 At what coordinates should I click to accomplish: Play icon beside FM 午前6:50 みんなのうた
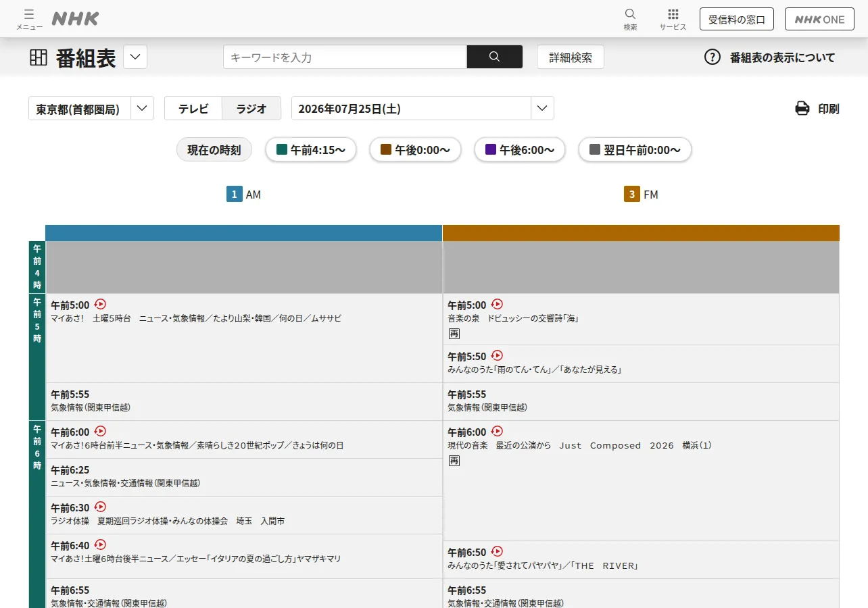click(497, 551)
